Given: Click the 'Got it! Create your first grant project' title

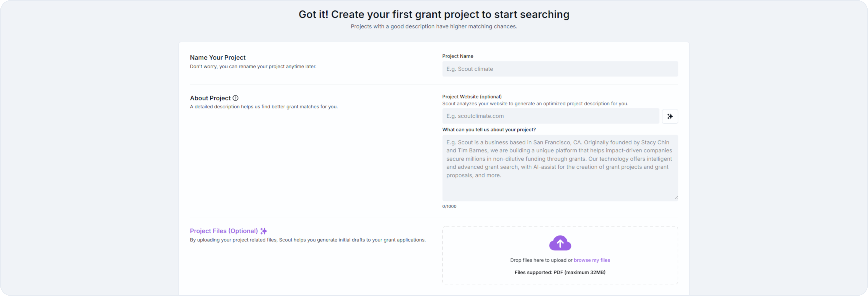Looking at the screenshot, I should click(x=434, y=14).
